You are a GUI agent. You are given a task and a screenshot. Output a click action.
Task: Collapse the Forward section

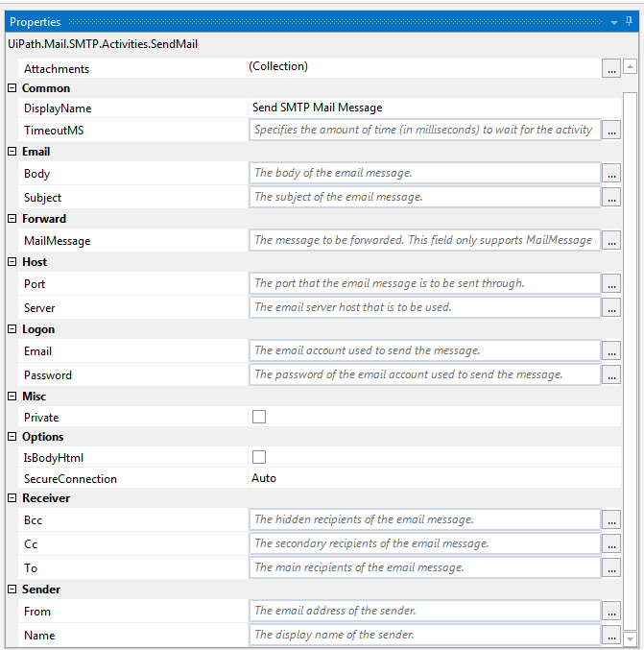(x=12, y=219)
